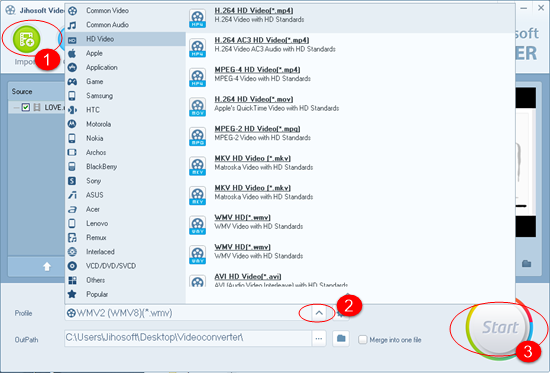Screen dimensions: 550x373
Task: Click the Lenovo device icon
Action: pos(72,223)
